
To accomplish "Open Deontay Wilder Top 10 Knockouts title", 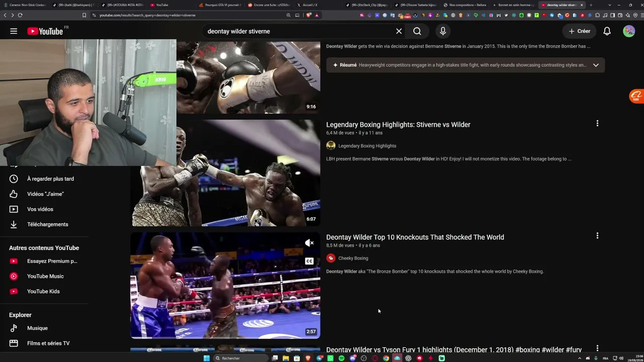I will (x=415, y=237).
